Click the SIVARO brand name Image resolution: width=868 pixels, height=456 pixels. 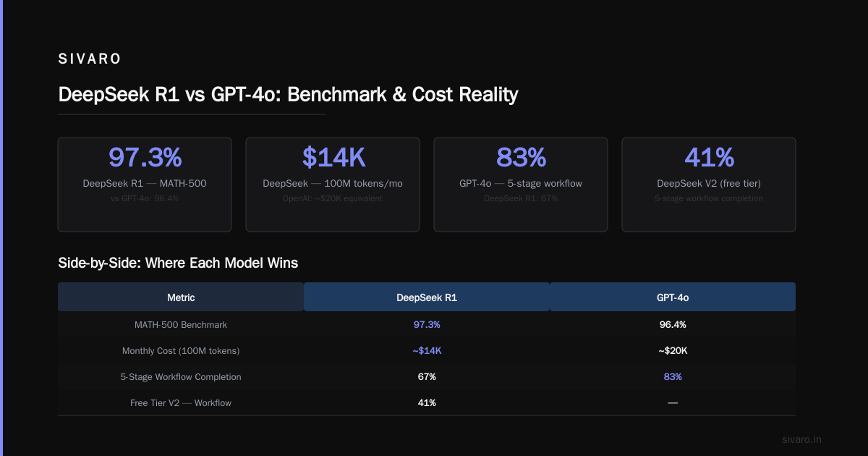pyautogui.click(x=90, y=59)
